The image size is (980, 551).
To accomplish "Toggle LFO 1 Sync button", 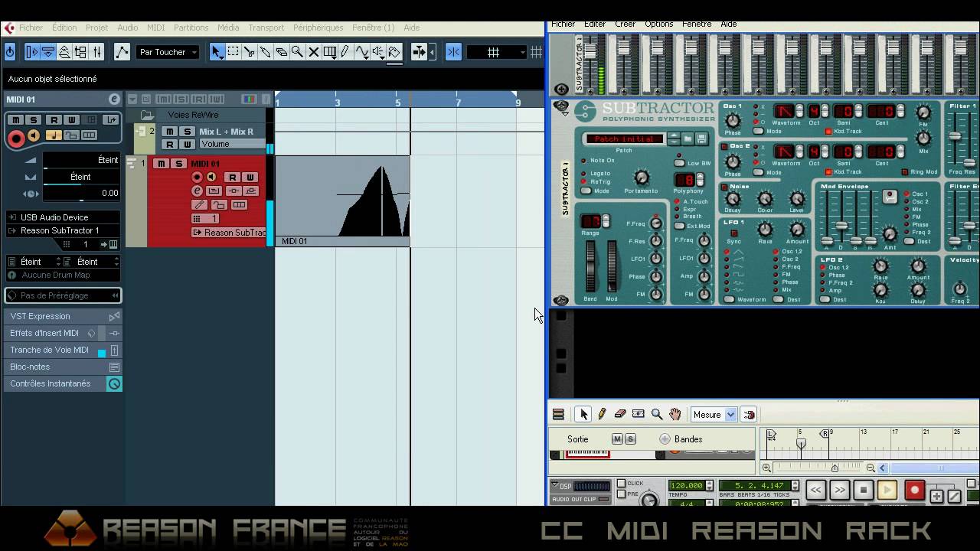I will pos(734,233).
